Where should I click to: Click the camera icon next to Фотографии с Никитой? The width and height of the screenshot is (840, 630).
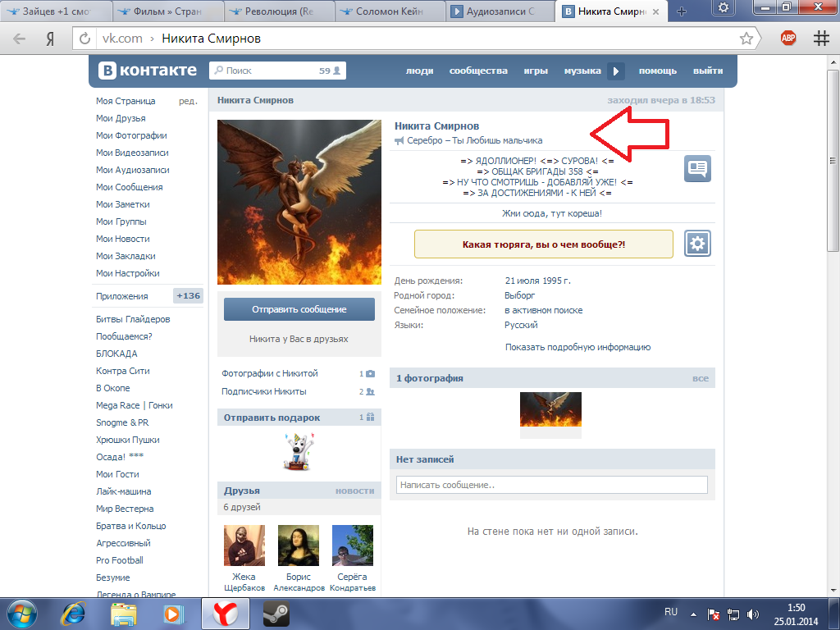coord(370,373)
